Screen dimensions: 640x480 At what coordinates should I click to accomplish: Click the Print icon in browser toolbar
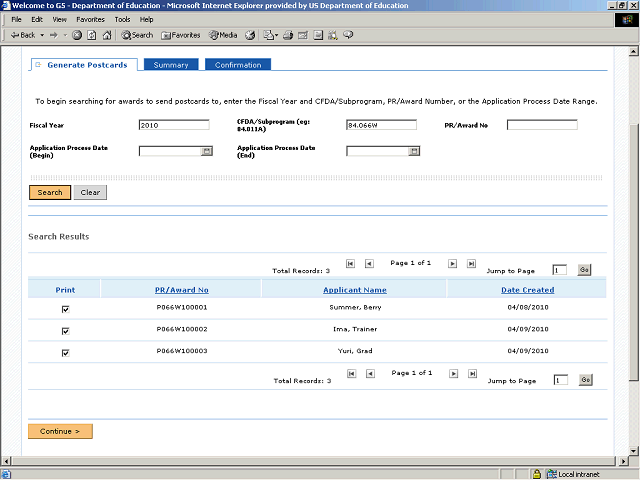pos(288,35)
